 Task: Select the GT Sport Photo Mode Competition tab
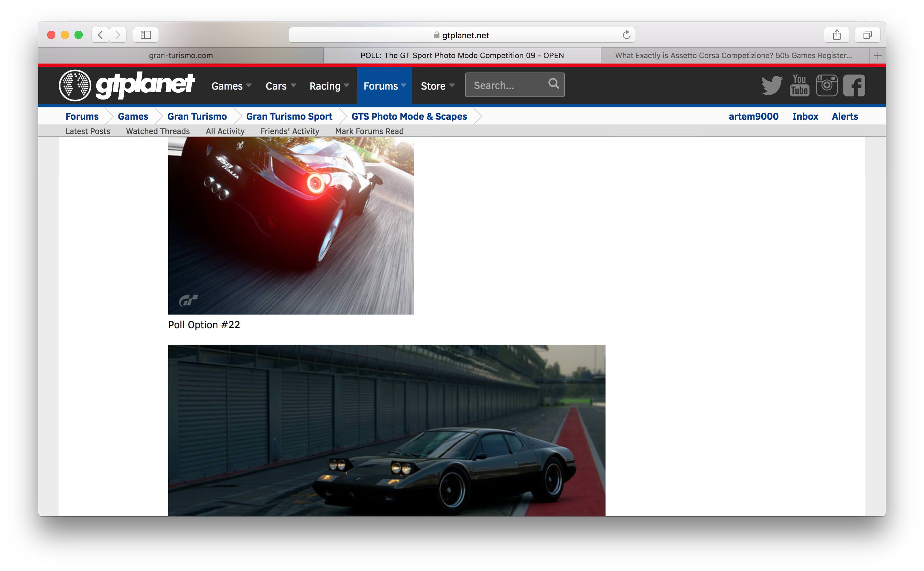tap(462, 55)
